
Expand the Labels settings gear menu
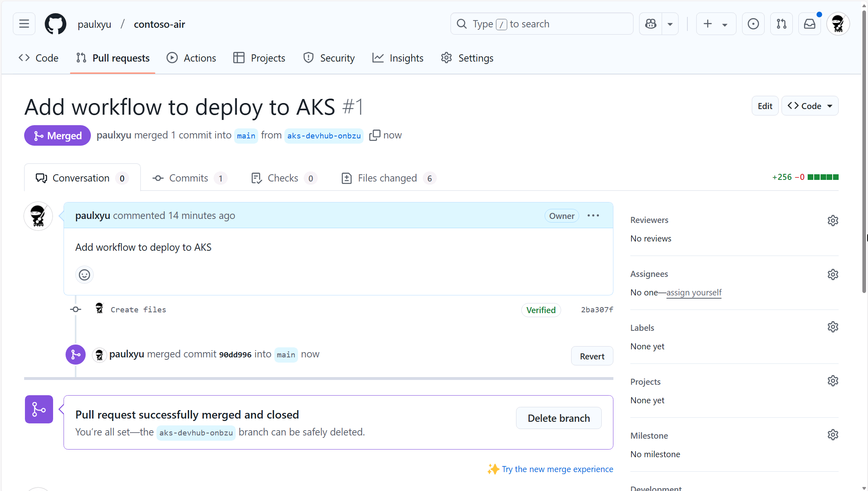[x=833, y=327]
